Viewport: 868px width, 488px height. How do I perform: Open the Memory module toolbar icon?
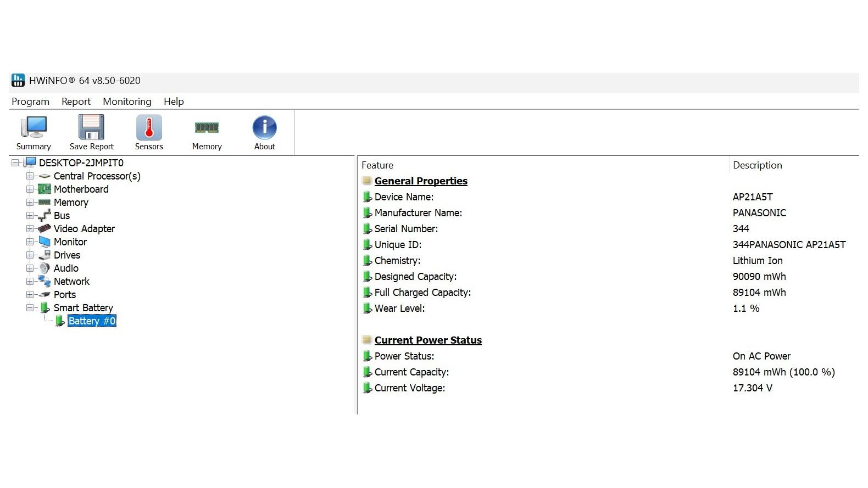(207, 127)
